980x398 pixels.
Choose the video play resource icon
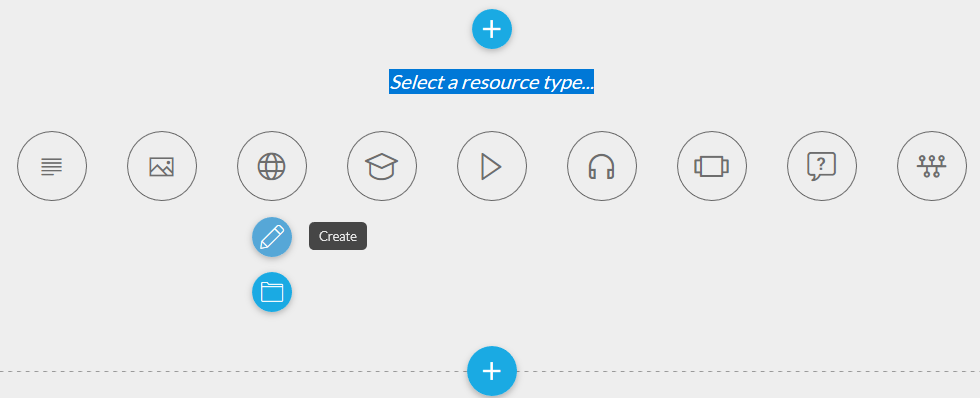pos(492,166)
